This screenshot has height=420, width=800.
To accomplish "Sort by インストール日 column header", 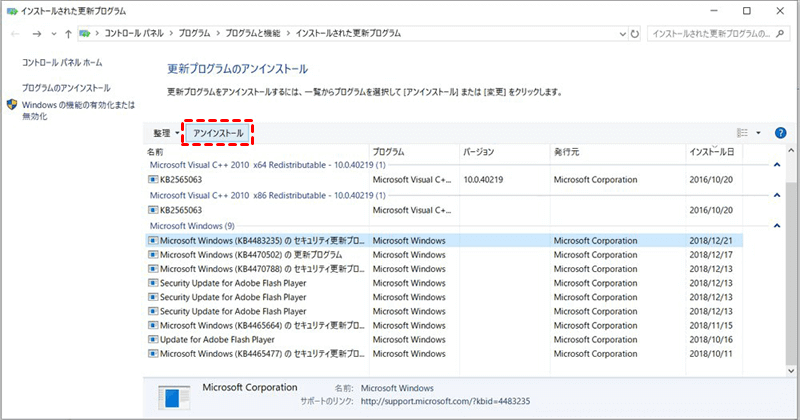I will pos(713,152).
